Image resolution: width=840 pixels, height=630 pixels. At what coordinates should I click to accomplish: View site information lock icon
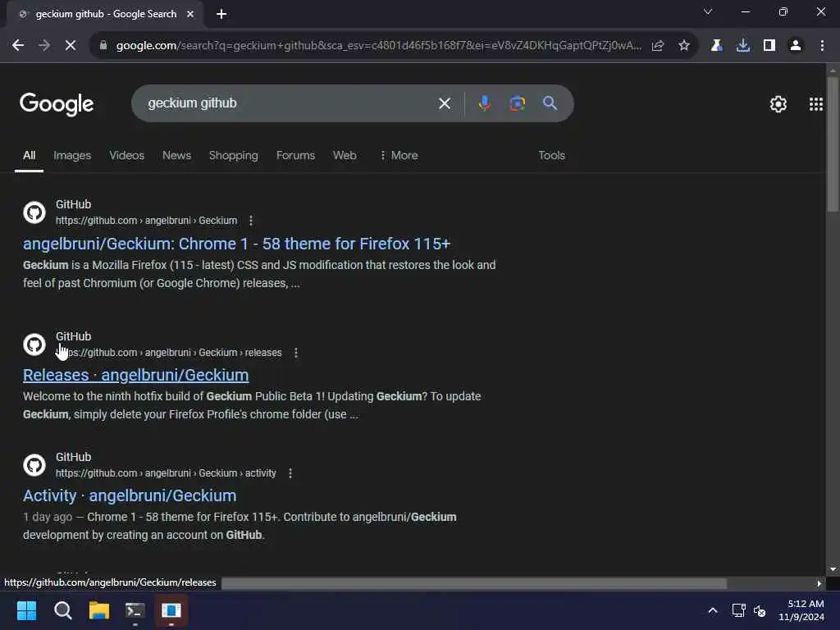[x=103, y=46]
